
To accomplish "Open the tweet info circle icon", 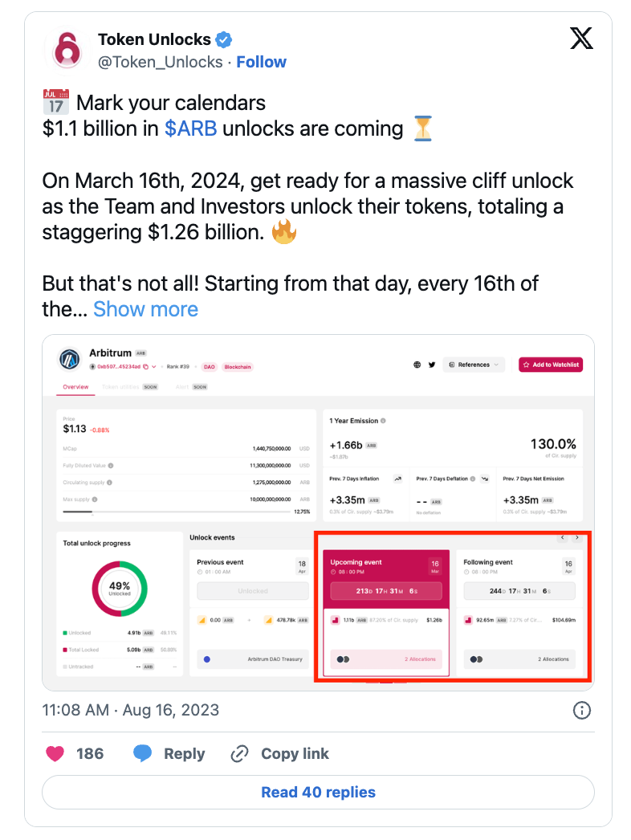I will point(582,711).
